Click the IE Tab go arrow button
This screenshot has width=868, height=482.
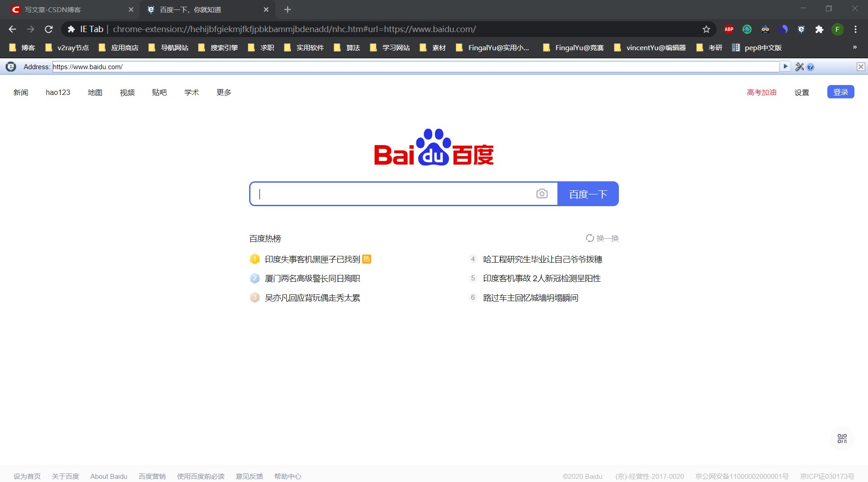point(785,66)
